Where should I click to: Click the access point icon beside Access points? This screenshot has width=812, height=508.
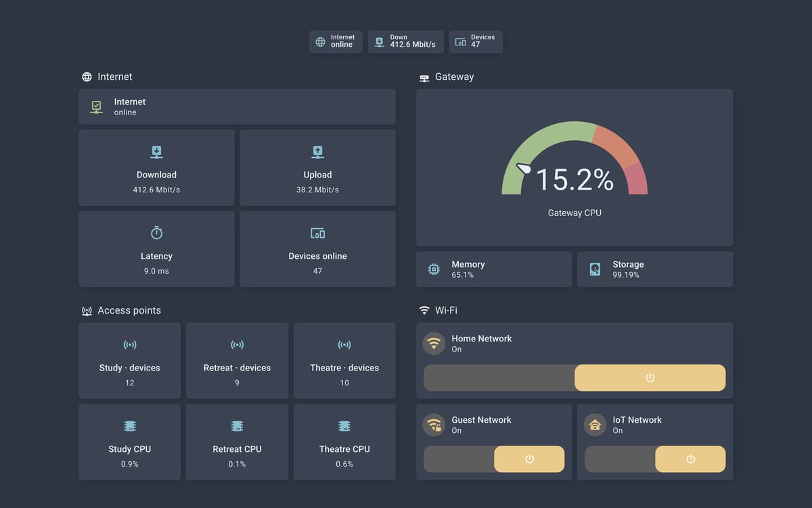pyautogui.click(x=87, y=311)
